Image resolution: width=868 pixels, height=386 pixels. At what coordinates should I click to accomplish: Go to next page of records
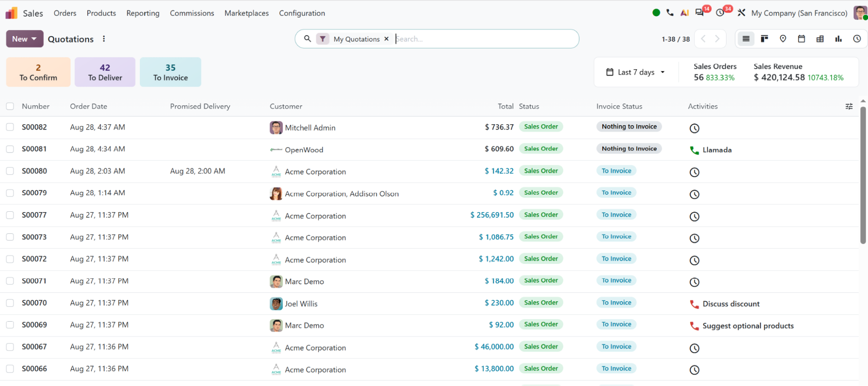click(718, 39)
